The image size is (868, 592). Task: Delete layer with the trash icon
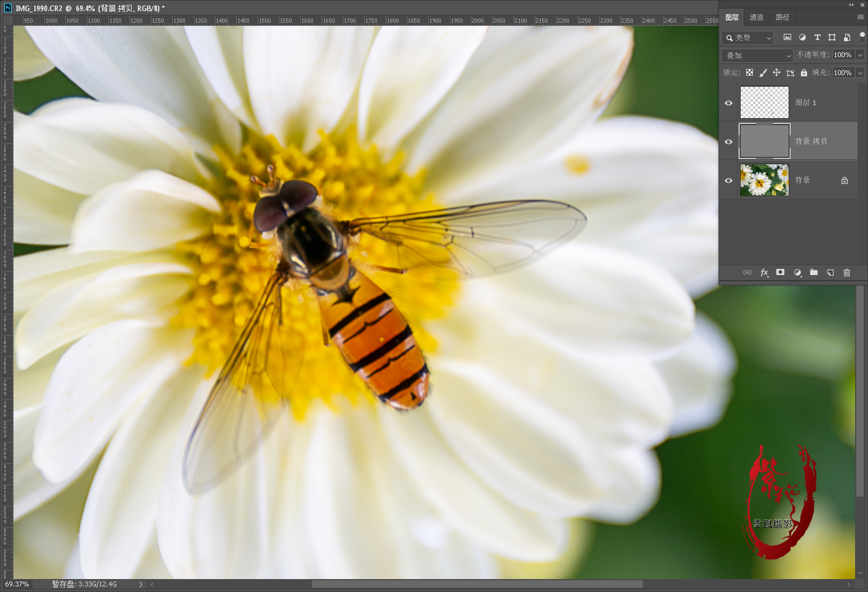point(846,272)
